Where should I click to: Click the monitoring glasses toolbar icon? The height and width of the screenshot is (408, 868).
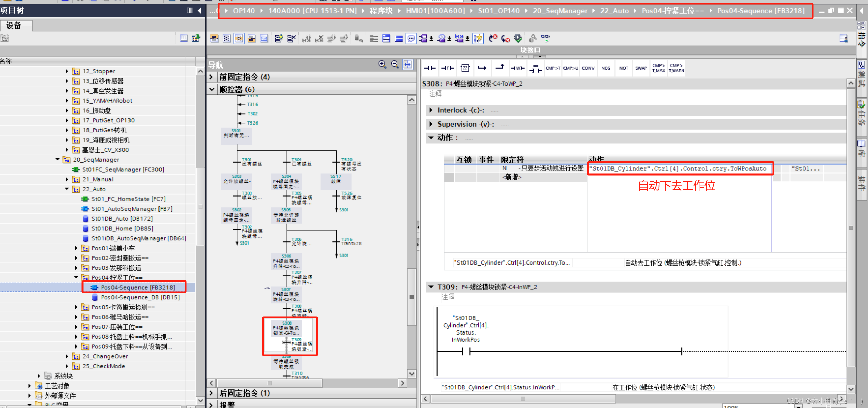[545, 38]
